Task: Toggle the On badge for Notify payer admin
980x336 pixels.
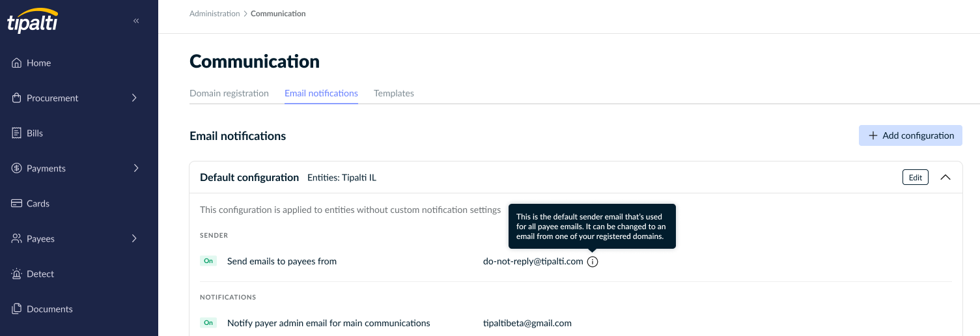Action: point(208,322)
